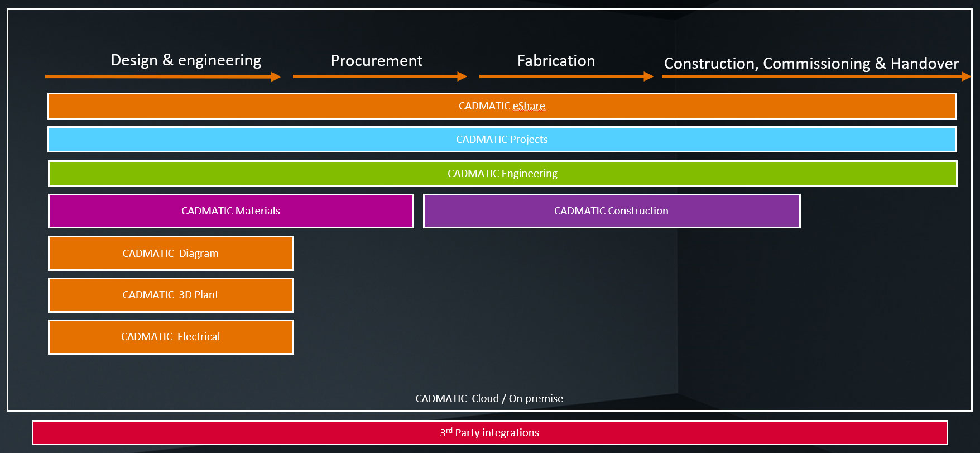
Task: Click the orange arrow beneath Procurement
Action: 379,77
